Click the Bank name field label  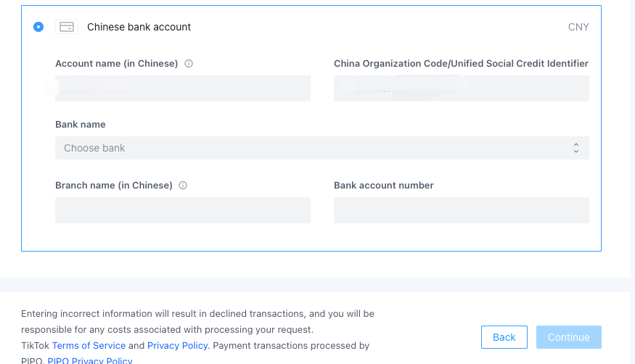coord(81,125)
